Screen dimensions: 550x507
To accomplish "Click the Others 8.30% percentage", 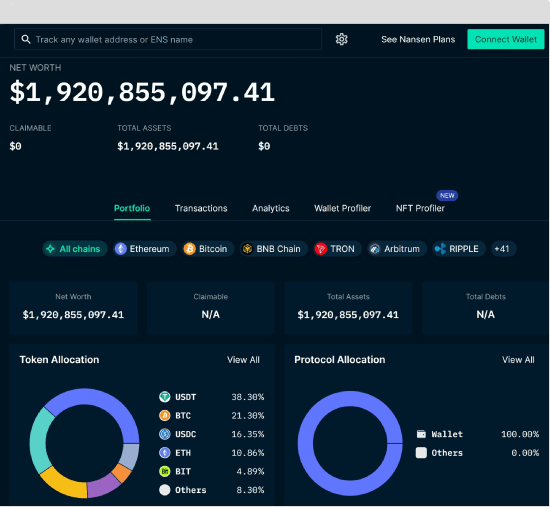I will click(250, 490).
